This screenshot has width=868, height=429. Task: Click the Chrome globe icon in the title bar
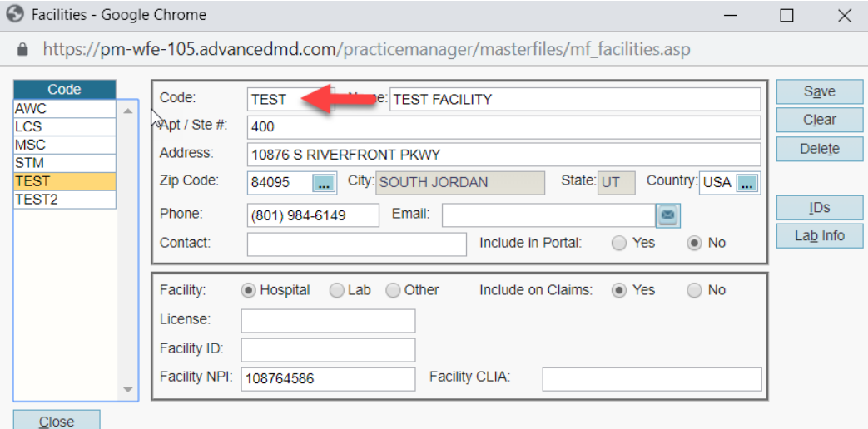pos(15,15)
